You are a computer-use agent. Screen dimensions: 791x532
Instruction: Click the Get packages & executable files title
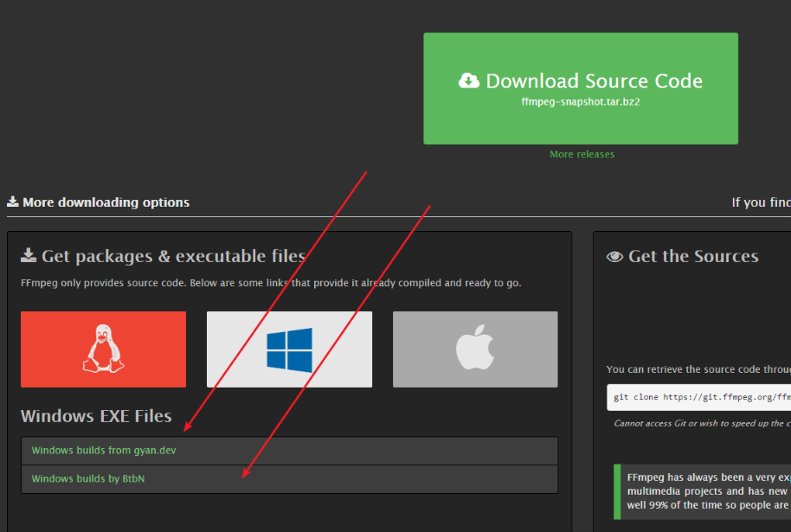pyautogui.click(x=173, y=256)
